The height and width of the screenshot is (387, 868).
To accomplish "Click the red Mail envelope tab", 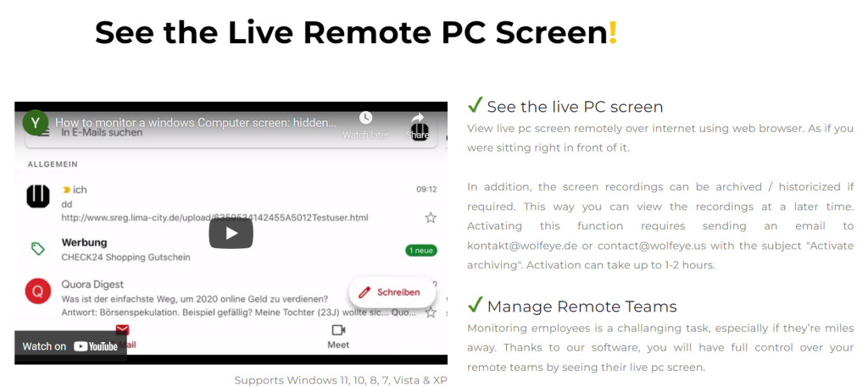I will pos(122,330).
